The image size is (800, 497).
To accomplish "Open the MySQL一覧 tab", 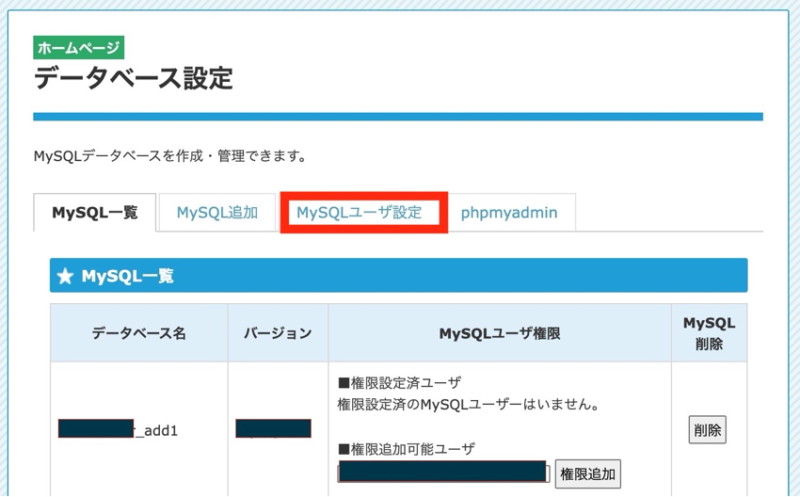I will pos(95,212).
